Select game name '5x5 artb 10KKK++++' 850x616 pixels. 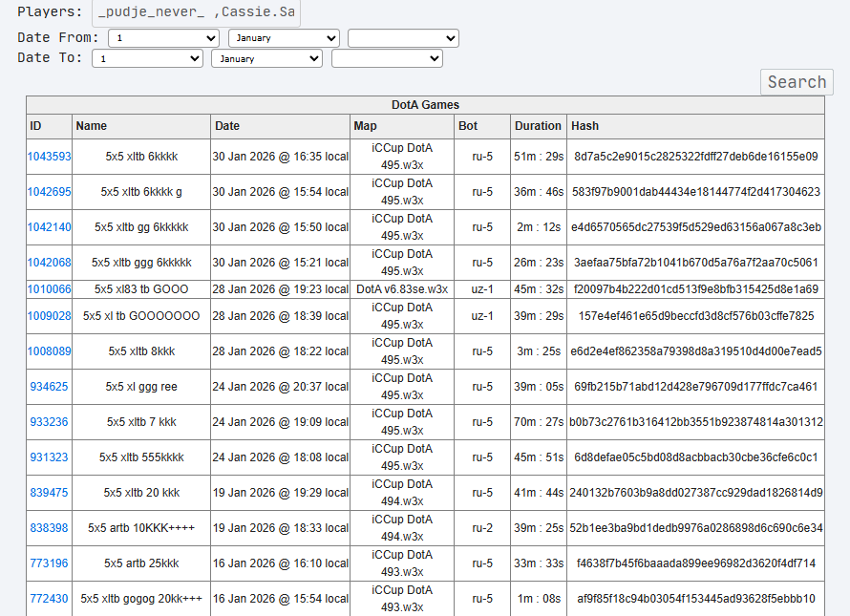141,527
